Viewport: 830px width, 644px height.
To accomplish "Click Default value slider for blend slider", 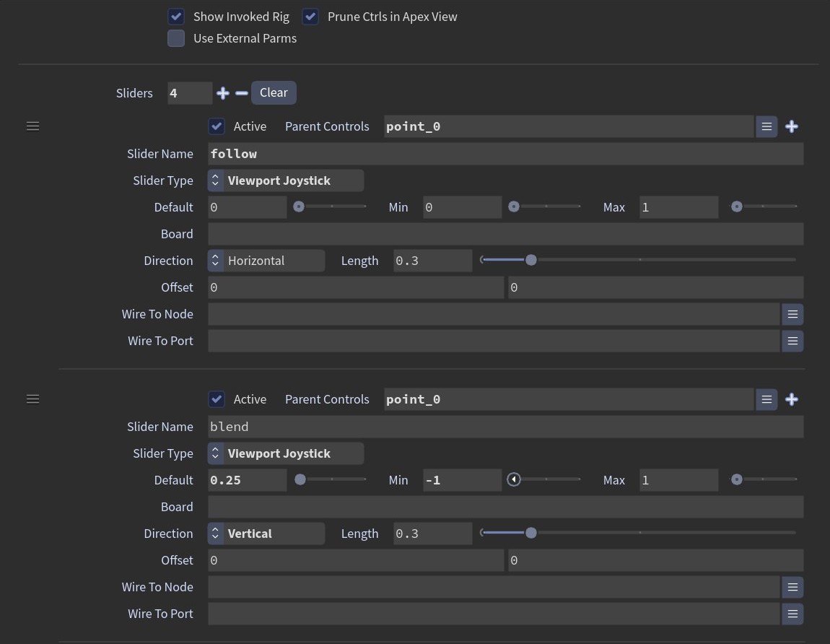I will click(330, 479).
